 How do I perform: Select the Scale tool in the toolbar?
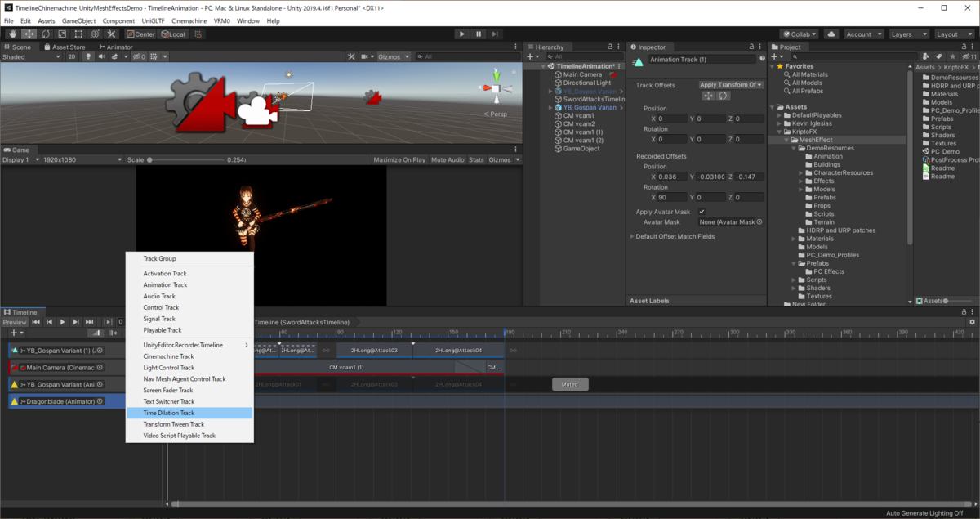point(62,34)
